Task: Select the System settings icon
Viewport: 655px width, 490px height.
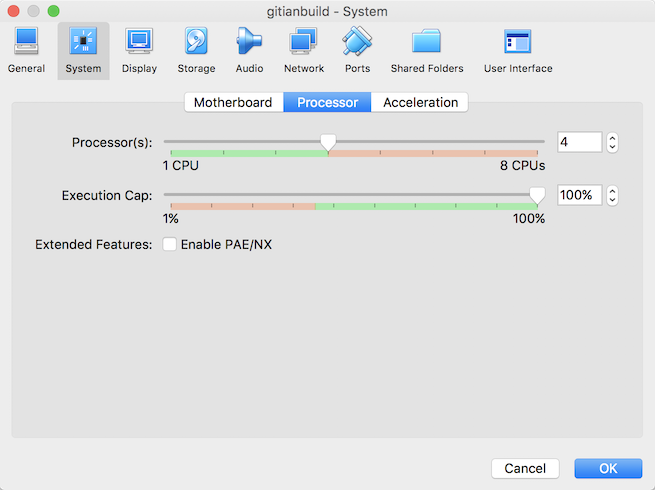Action: tap(83, 50)
